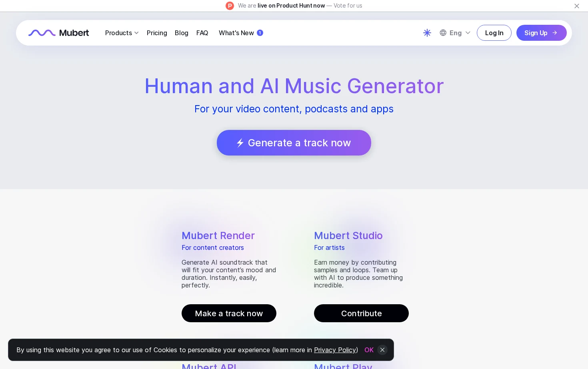
Task: Open the FAQ menu item
Action: point(202,33)
